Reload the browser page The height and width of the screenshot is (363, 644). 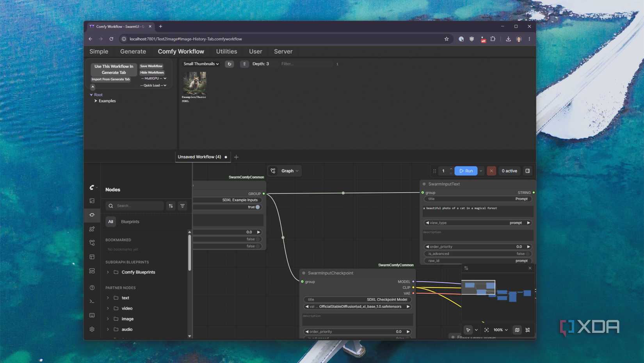tap(111, 39)
